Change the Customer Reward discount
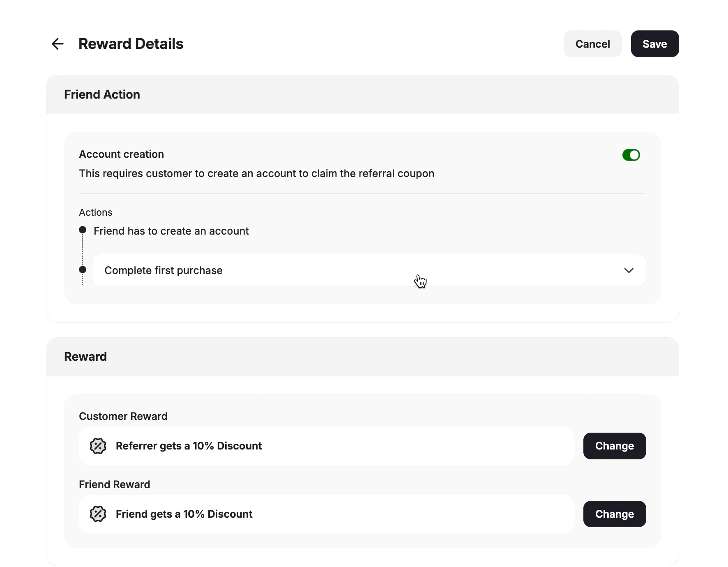Viewport: 728px width, 567px height. 614,446
